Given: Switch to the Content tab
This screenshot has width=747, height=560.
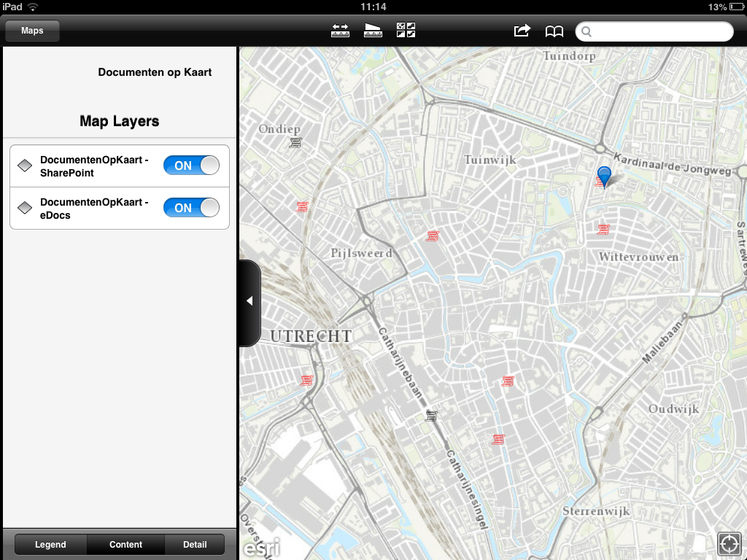Looking at the screenshot, I should click(x=125, y=544).
